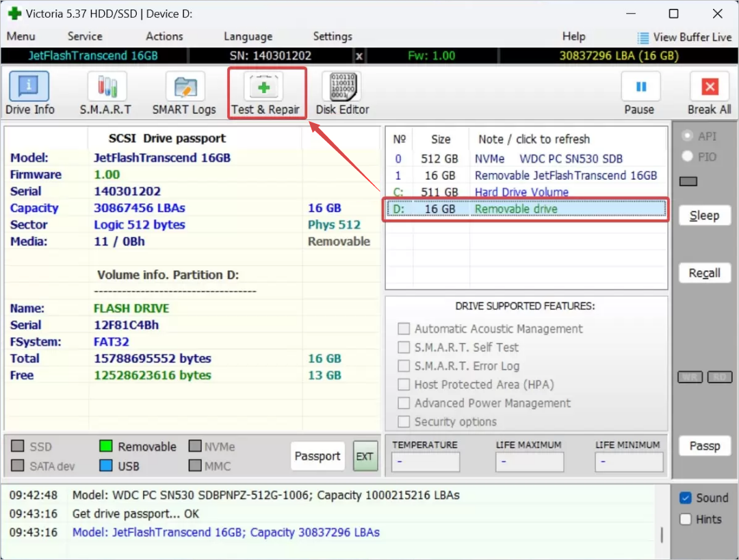Click the small gray indicator below PIO
The width and height of the screenshot is (739, 560).
688,181
